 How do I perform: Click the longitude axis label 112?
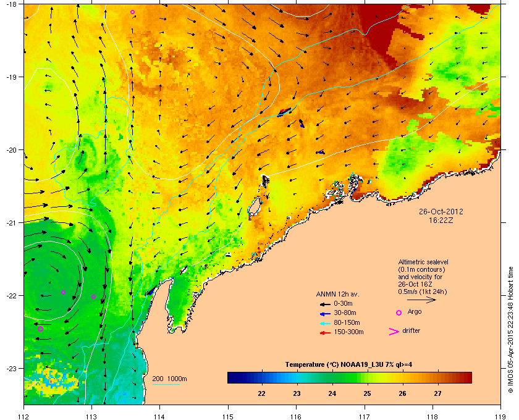click(x=24, y=417)
